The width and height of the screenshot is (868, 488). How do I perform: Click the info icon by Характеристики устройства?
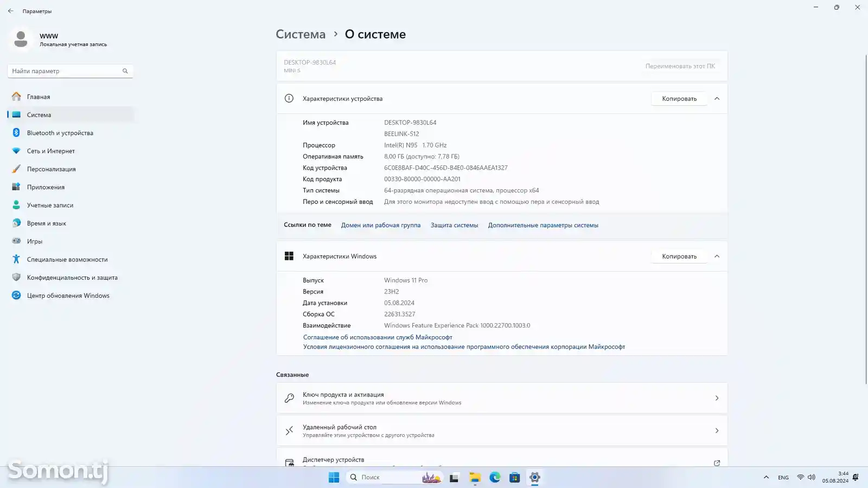pyautogui.click(x=289, y=99)
